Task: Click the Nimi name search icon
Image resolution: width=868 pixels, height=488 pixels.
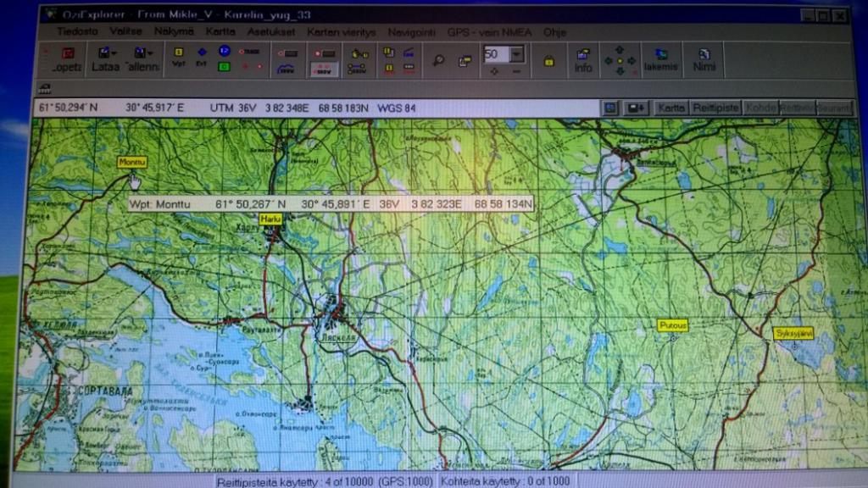Action: 704,59
